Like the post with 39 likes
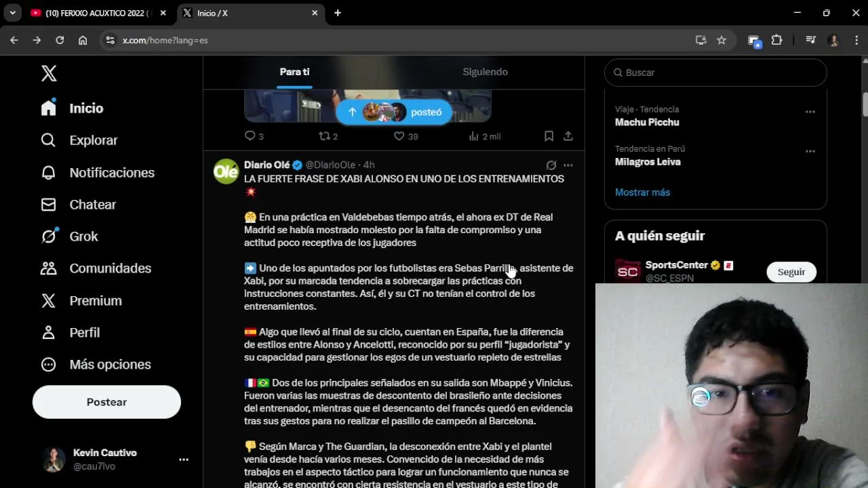This screenshot has width=868, height=488. (399, 136)
